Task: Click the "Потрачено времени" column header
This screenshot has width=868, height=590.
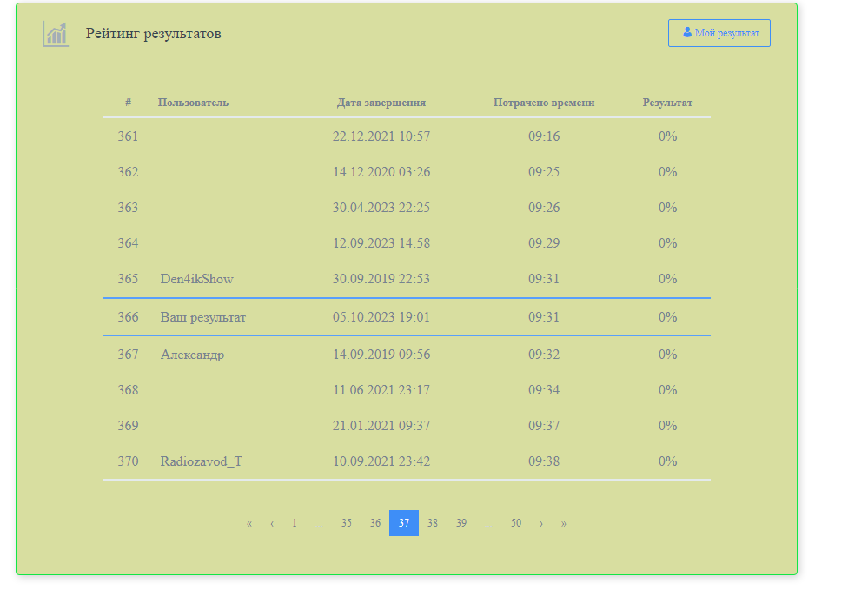Action: [x=544, y=103]
